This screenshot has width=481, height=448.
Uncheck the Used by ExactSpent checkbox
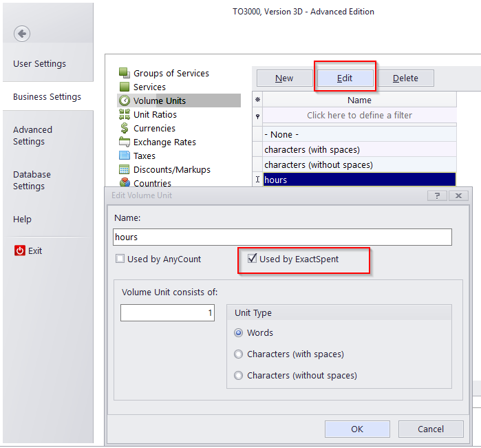point(253,259)
